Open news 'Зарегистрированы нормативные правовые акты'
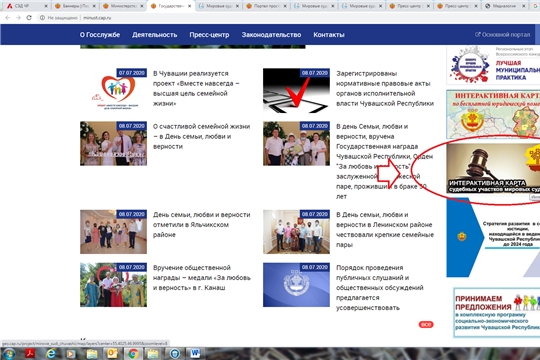The width and height of the screenshot is (540, 360). 385,88
